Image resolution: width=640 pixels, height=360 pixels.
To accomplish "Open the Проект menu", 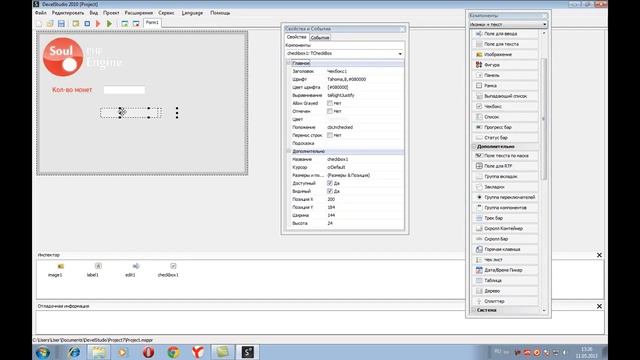I will [111, 13].
